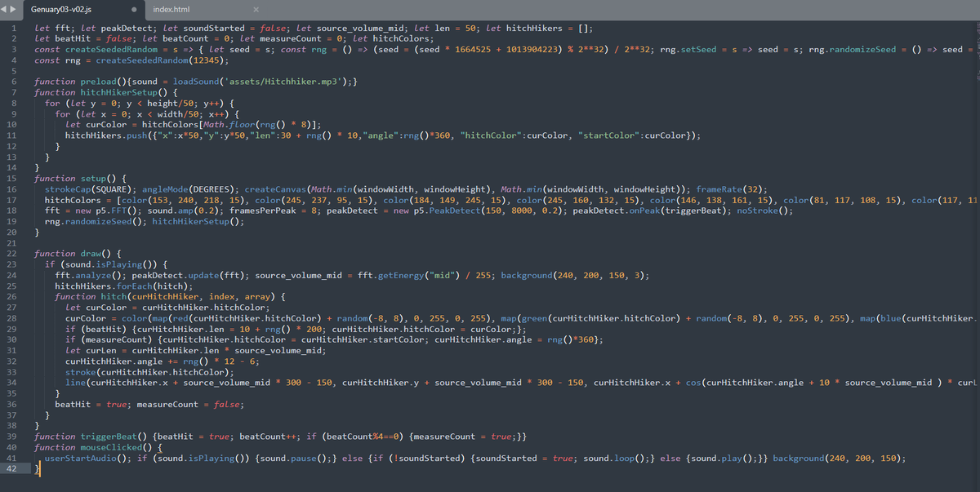Viewport: 980px width, 492px height.
Task: Click "let beatHit = false;" on line 2
Action: click(x=86, y=38)
